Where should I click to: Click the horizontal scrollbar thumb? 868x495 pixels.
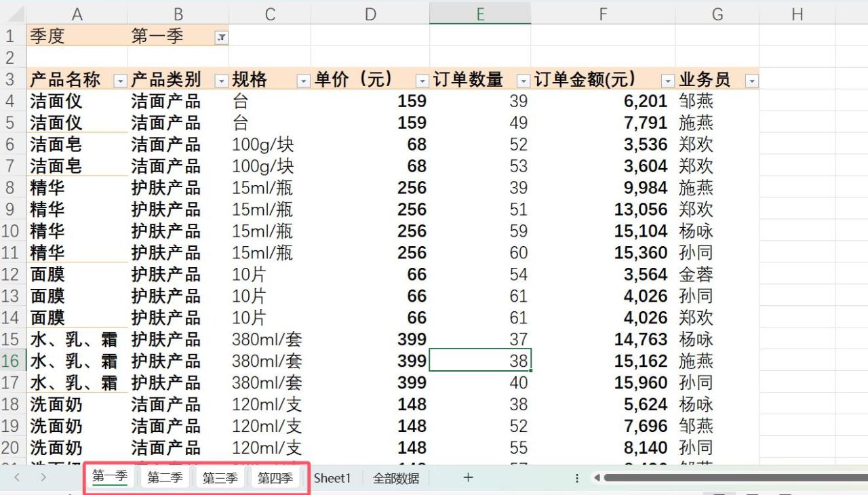click(x=736, y=478)
